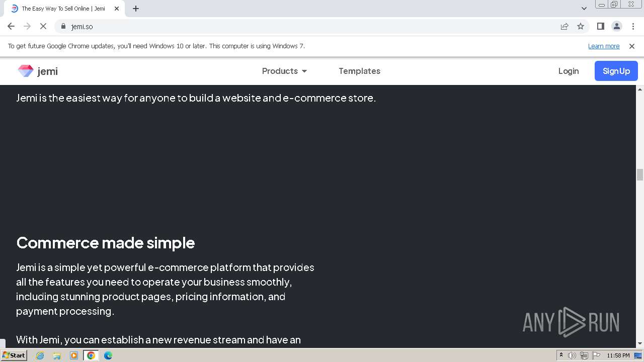This screenshot has width=644, height=362.
Task: Show hidden system tray icons
Action: 561,355
